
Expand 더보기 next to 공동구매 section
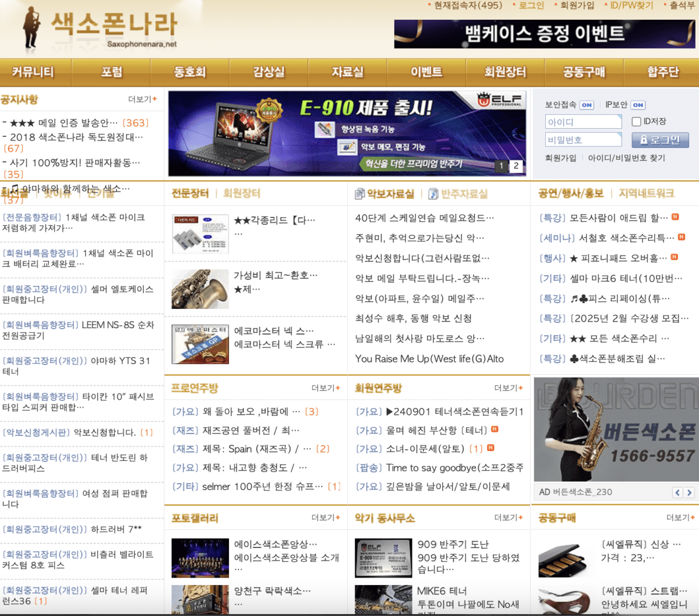click(681, 518)
